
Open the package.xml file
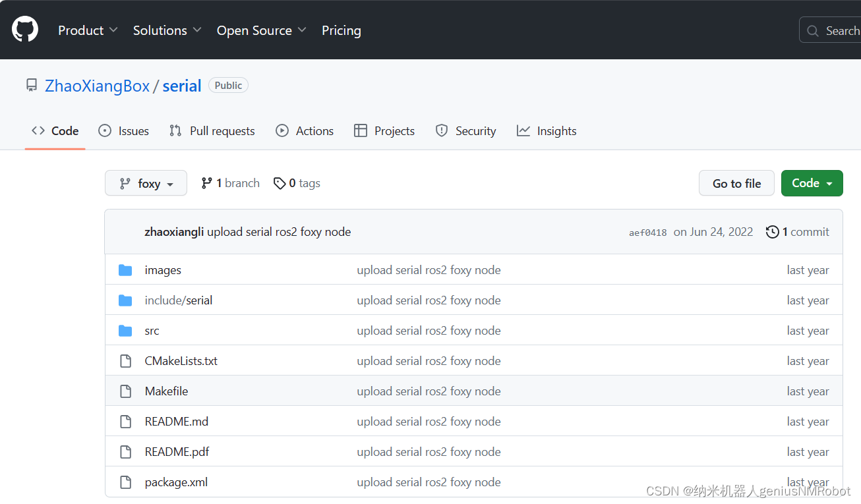tap(176, 482)
